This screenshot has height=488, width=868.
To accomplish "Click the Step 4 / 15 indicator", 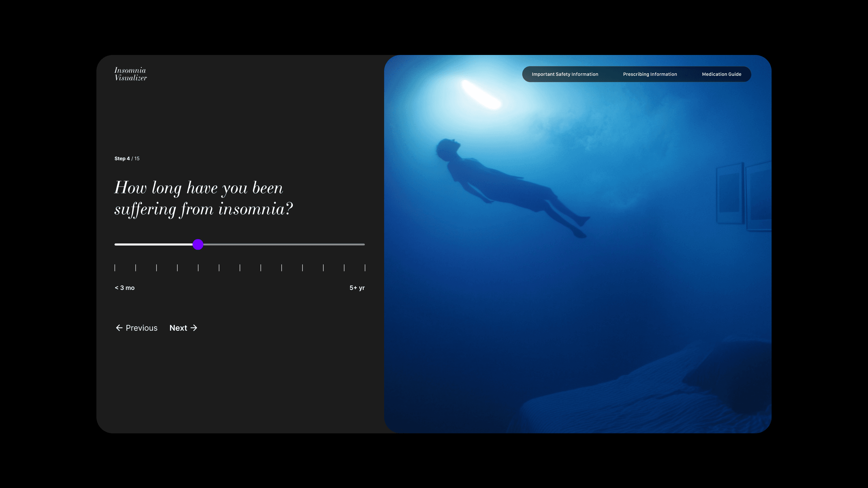I will click(x=127, y=158).
